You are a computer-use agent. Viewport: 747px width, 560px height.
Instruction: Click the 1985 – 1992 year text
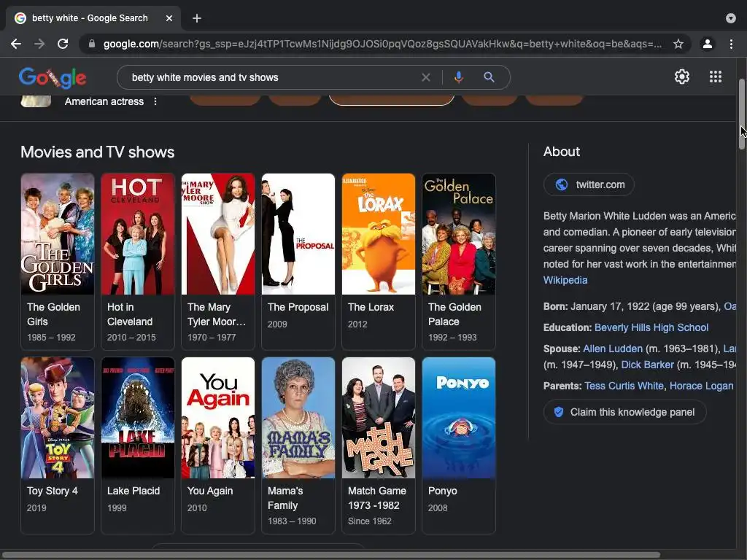[x=52, y=337]
